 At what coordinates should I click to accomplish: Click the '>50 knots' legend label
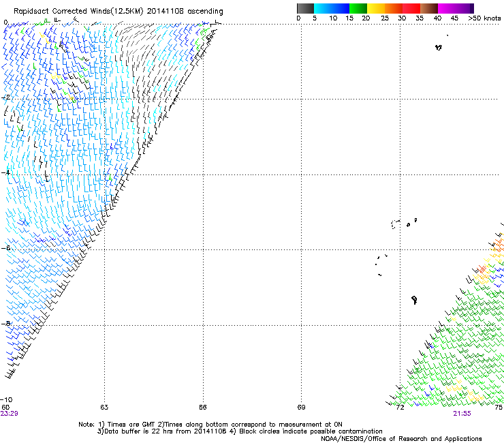(x=484, y=18)
